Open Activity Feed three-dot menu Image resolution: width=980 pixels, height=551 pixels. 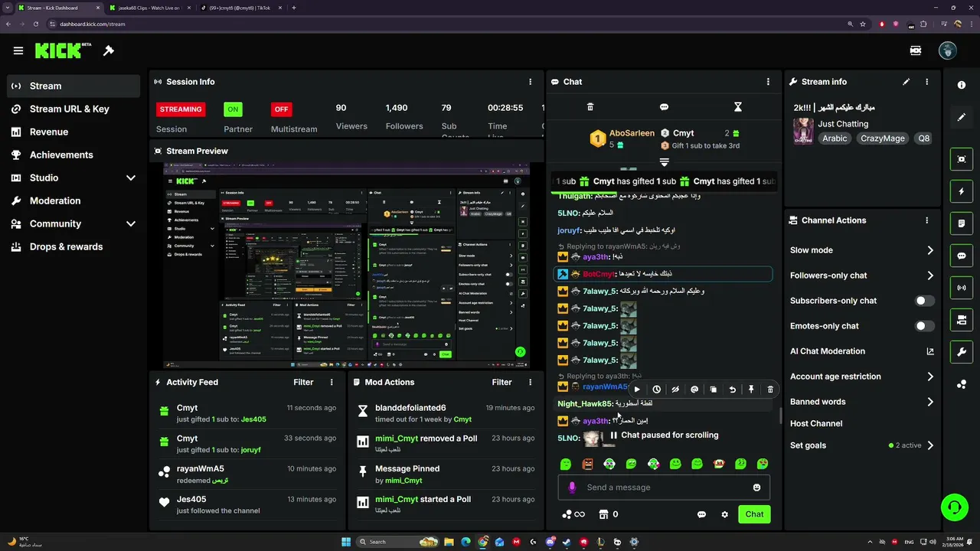click(332, 382)
